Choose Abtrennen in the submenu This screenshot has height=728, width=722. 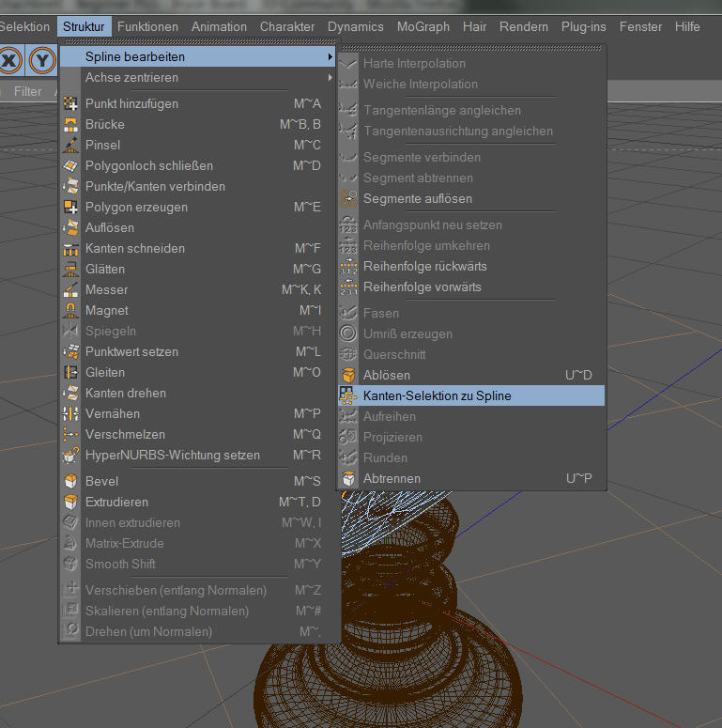[x=471, y=478]
